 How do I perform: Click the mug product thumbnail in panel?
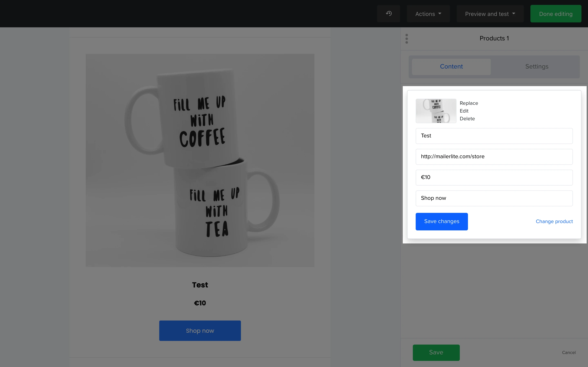click(436, 111)
